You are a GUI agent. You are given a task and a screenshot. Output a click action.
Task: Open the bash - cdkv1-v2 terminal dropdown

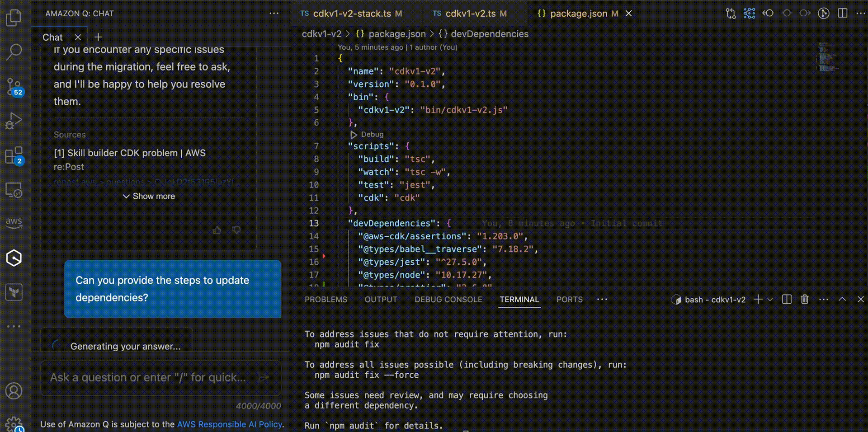pos(770,300)
